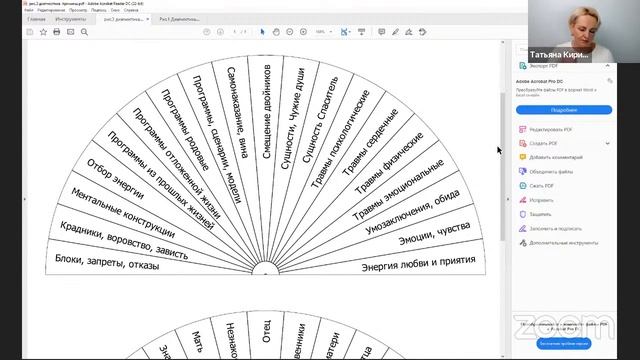
Task: Open Объединить файлы tool
Action: pyautogui.click(x=551, y=172)
